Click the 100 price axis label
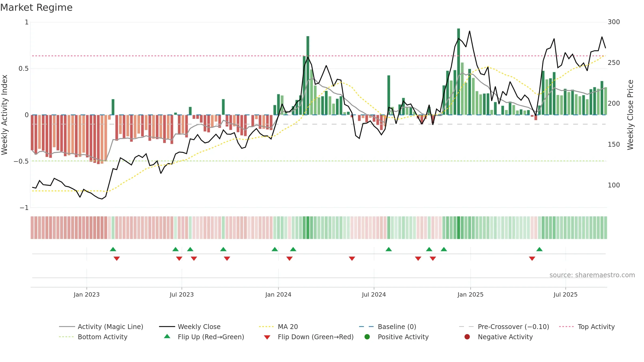644x362 pixels. coord(614,185)
